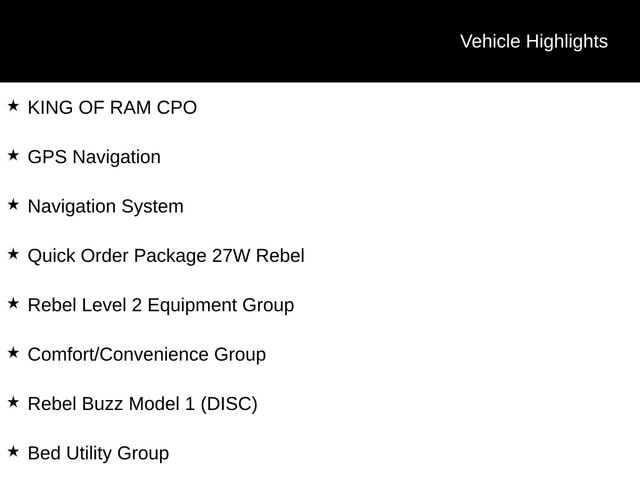Select the KING OF RAM CPO text

[112, 108]
